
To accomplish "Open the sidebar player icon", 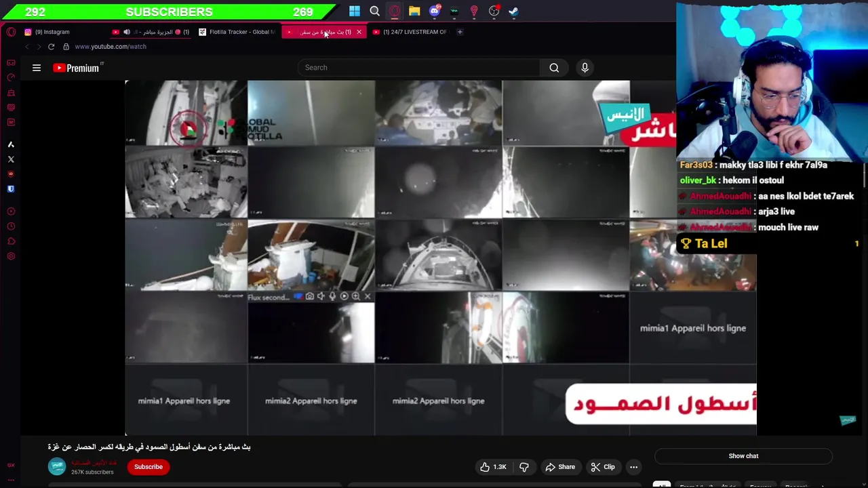I will [x=11, y=211].
